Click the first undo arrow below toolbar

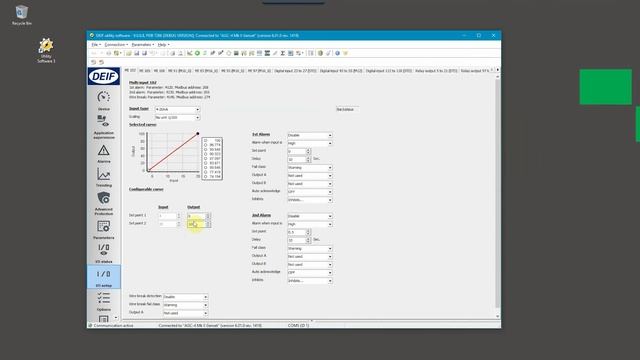pos(93,62)
